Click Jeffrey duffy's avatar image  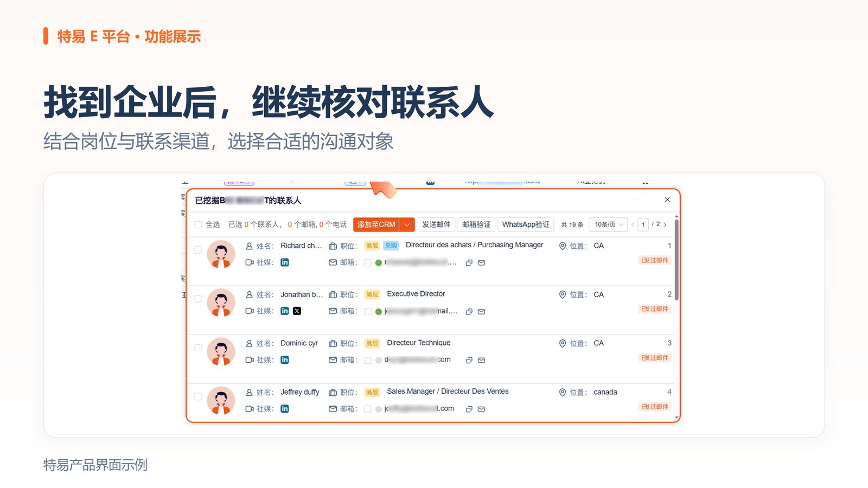[221, 401]
